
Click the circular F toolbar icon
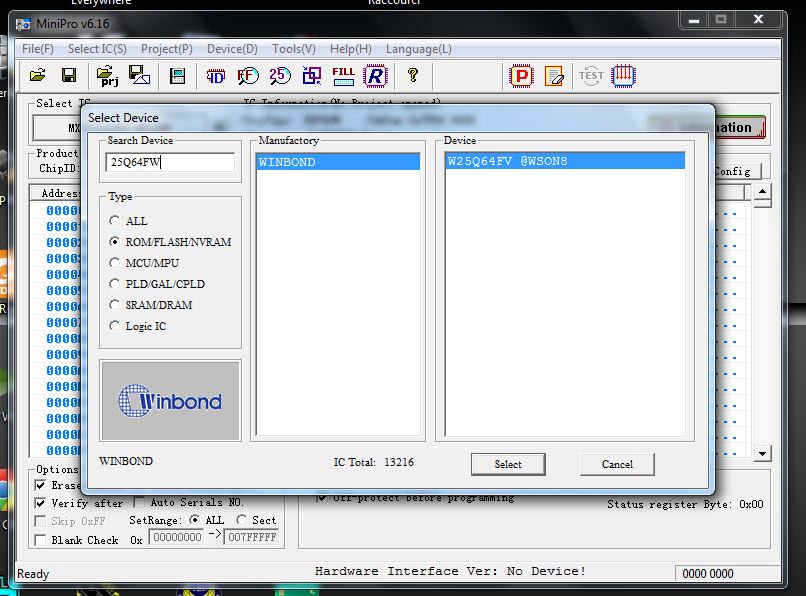point(248,76)
